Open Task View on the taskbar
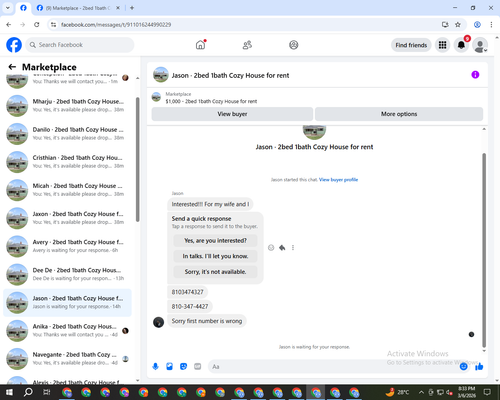The width and height of the screenshot is (500, 400). pyautogui.click(x=47, y=392)
